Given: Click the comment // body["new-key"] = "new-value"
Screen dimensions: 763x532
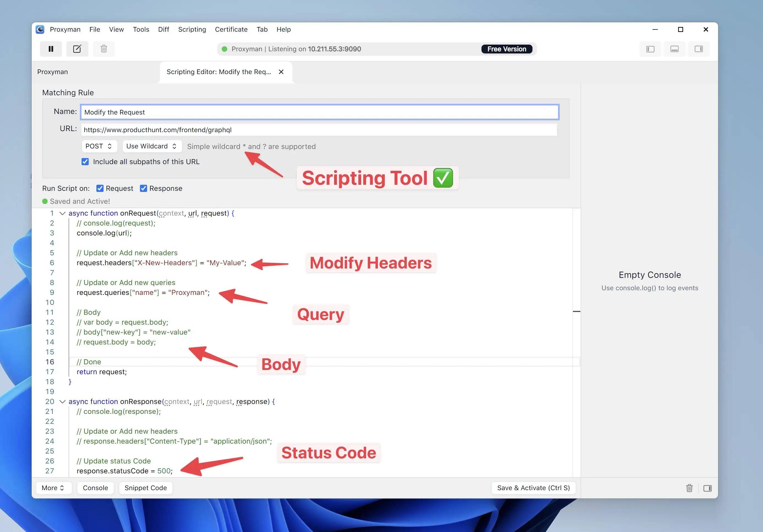Looking at the screenshot, I should (x=134, y=332).
